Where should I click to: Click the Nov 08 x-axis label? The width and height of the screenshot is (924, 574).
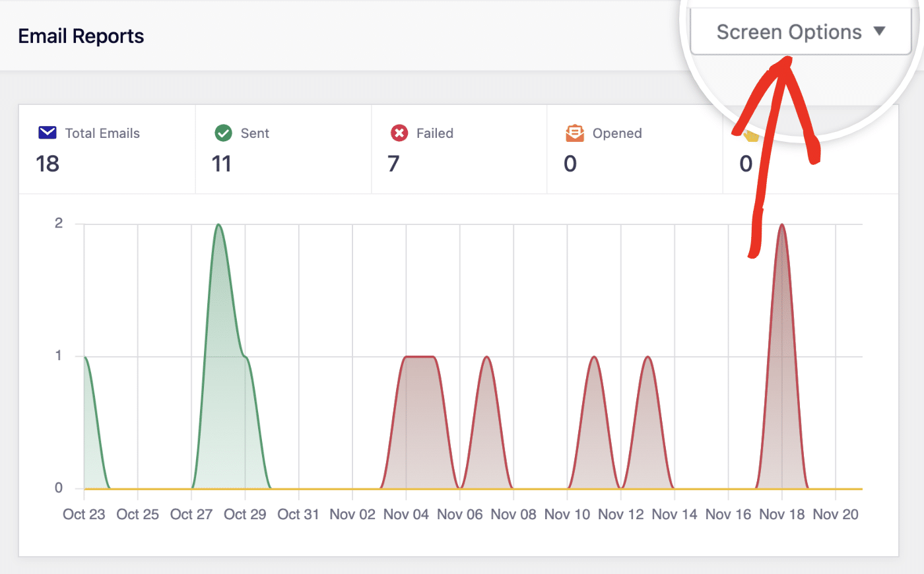pos(513,515)
